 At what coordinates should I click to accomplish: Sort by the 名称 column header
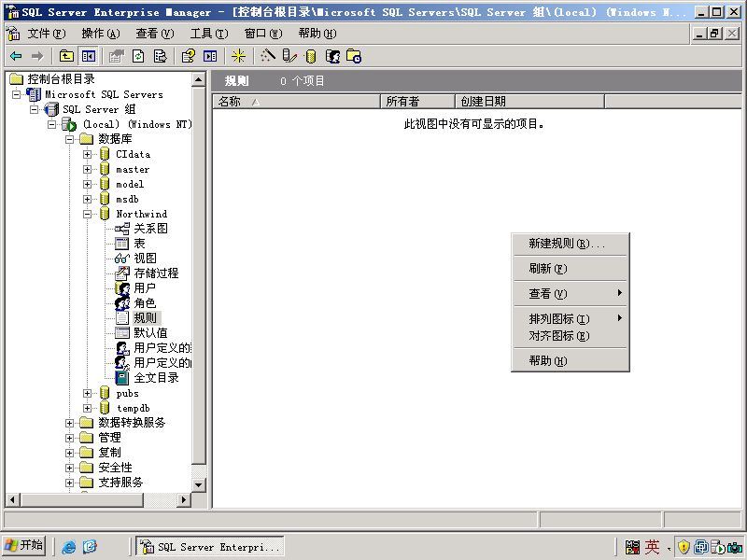[x=296, y=102]
